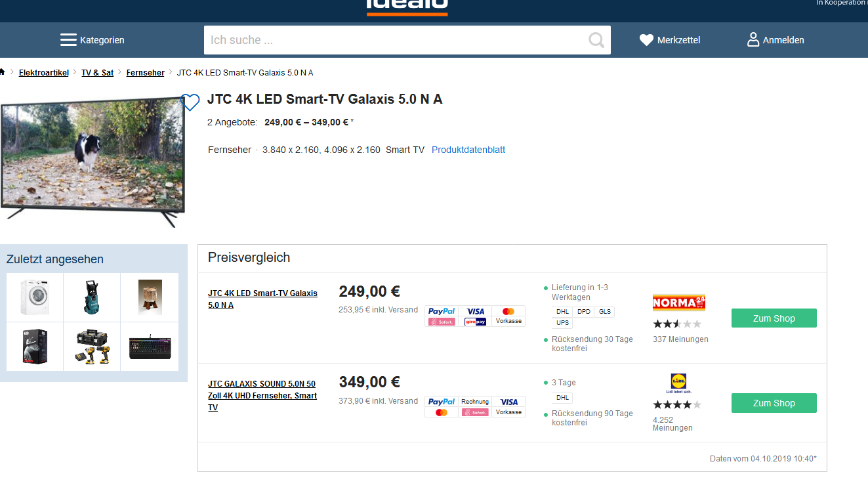
Task: Select the gaming keyboard recently viewed thumbnail
Action: point(150,347)
